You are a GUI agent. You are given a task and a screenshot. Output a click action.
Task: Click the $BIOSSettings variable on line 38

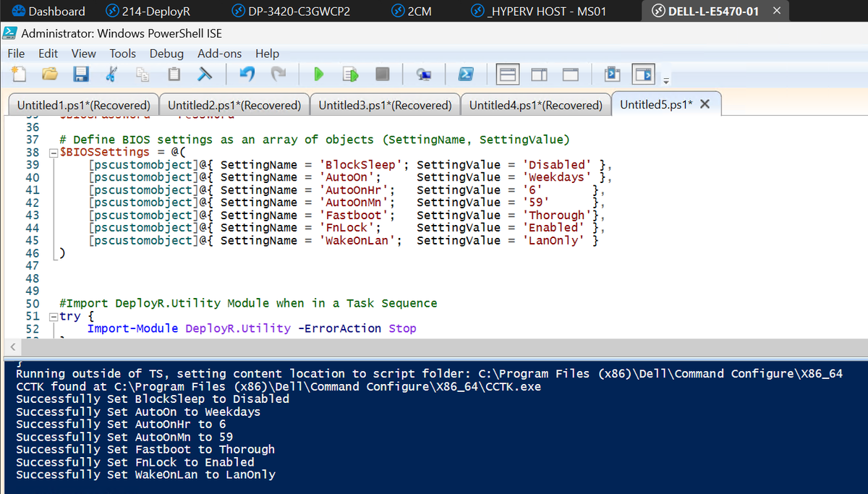[104, 152]
